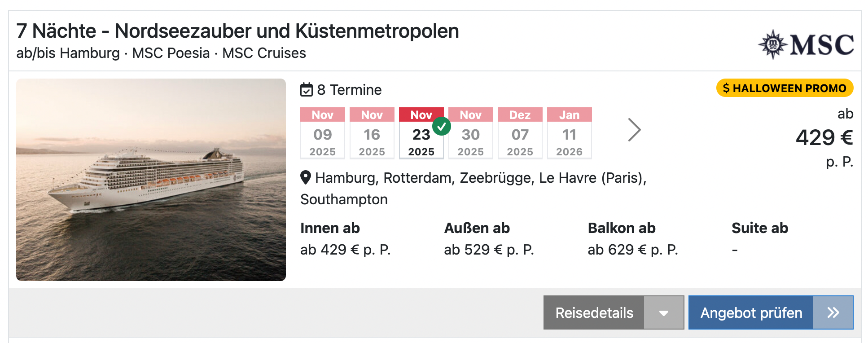The width and height of the screenshot is (868, 343).
Task: Pick the Dez 07 2025 departure date
Action: click(520, 133)
